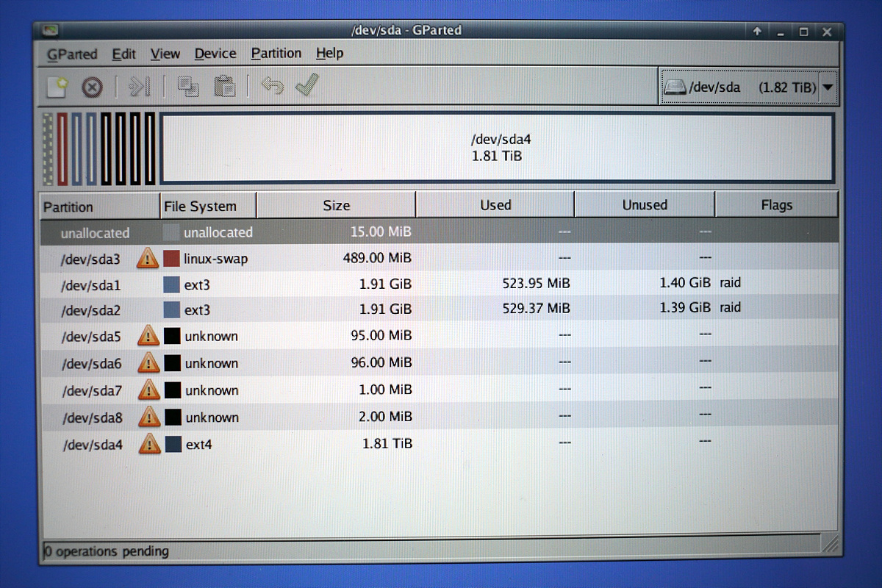This screenshot has width=882, height=588.
Task: Click the Copy partition toolbar icon
Action: pyautogui.click(x=188, y=87)
